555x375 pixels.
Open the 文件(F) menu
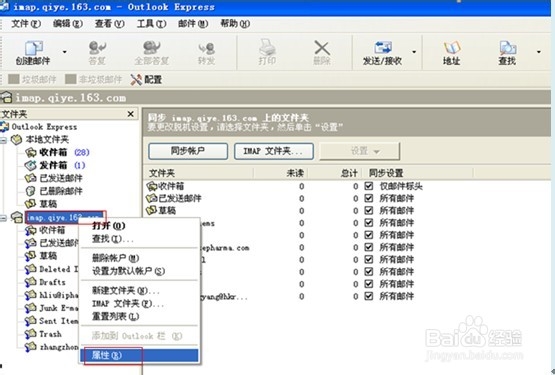26,24
